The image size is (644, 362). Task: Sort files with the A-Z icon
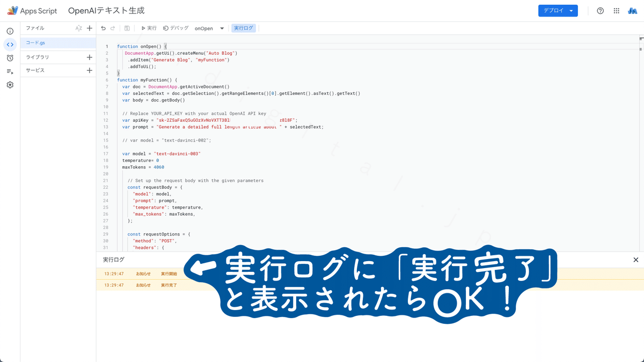click(x=78, y=28)
